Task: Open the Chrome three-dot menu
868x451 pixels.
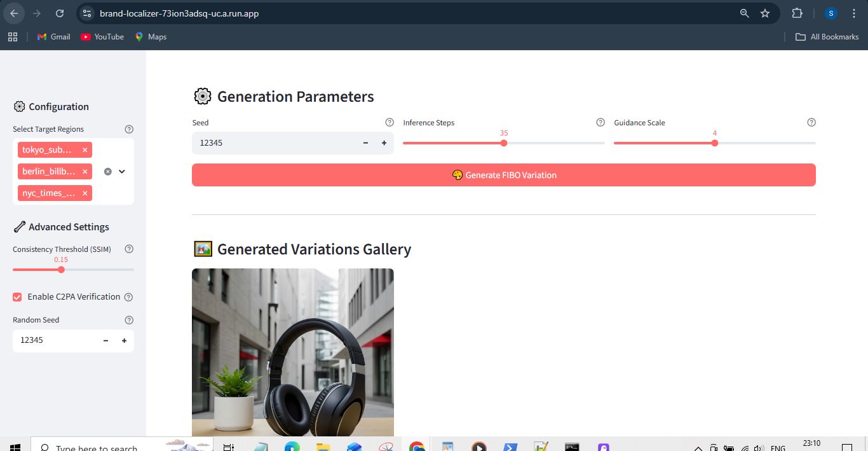Action: tap(853, 13)
